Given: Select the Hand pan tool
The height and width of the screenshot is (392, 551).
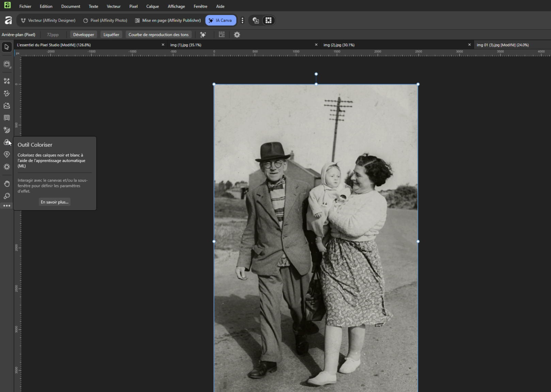Looking at the screenshot, I should tap(7, 184).
